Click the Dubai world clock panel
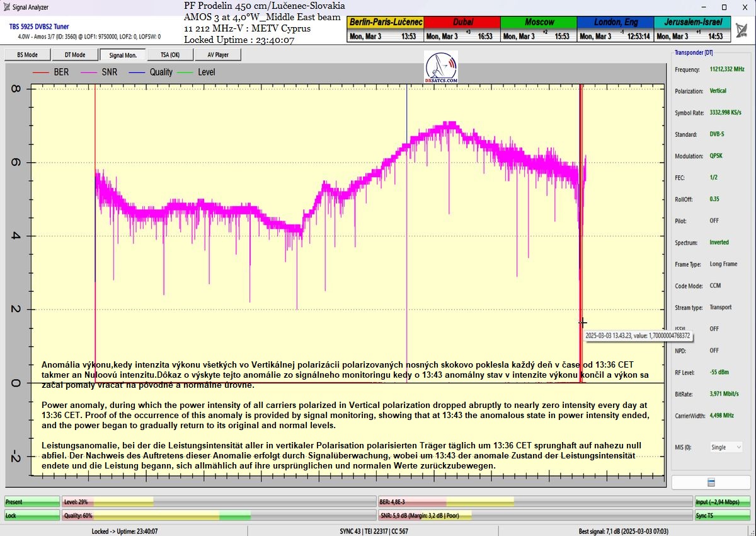Viewport: 756px width, 536px height. pos(462,29)
